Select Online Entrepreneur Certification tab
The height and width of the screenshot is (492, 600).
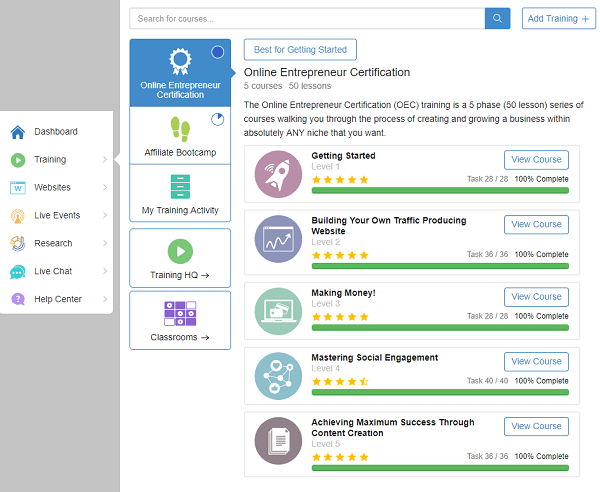pyautogui.click(x=180, y=72)
